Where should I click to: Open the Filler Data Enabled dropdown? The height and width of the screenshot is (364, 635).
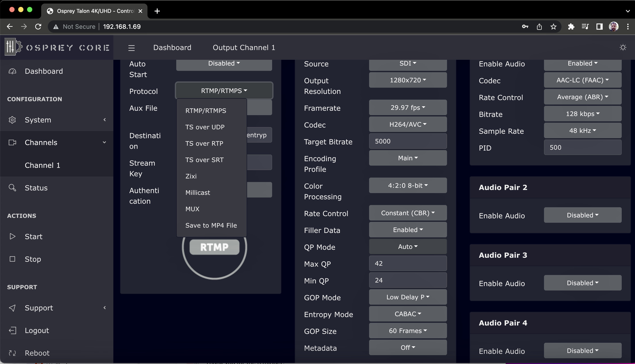point(407,230)
